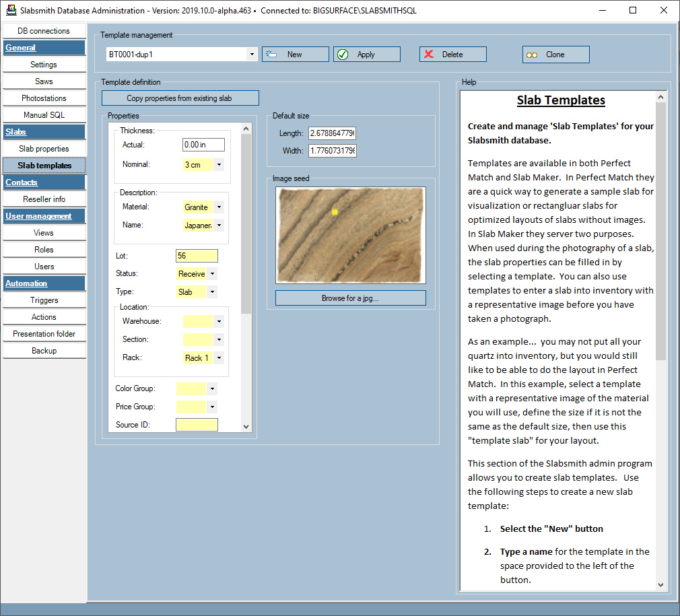Select the User management section header
This screenshot has width=680, height=616.
44,216
